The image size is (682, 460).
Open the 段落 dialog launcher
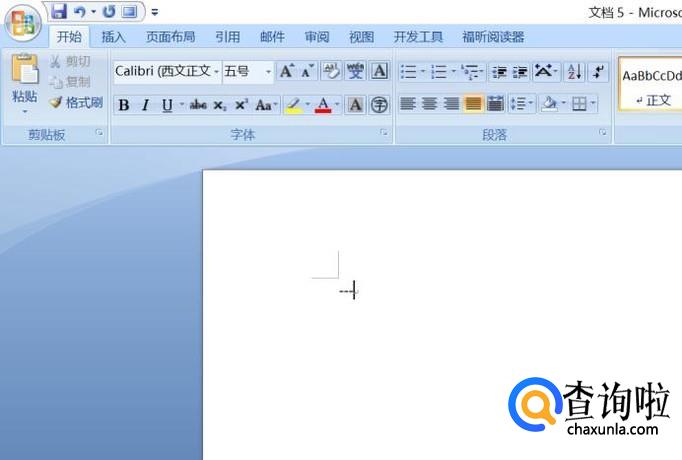603,132
